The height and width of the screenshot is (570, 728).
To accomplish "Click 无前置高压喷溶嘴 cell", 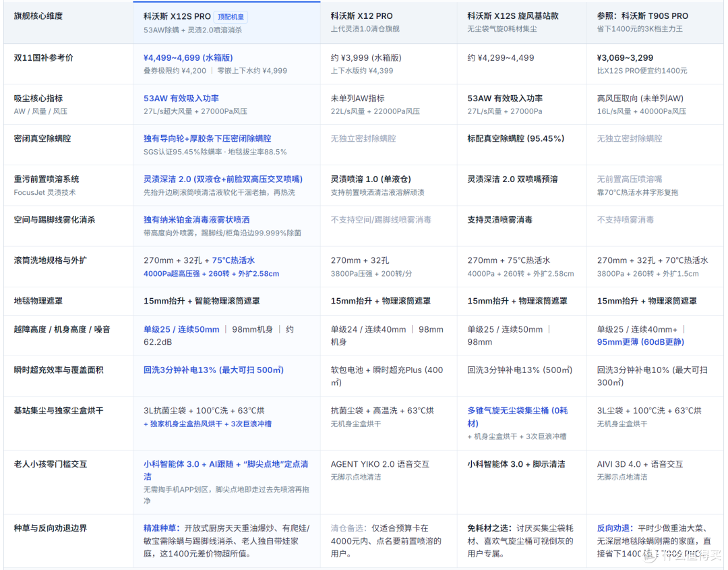I will (630, 179).
